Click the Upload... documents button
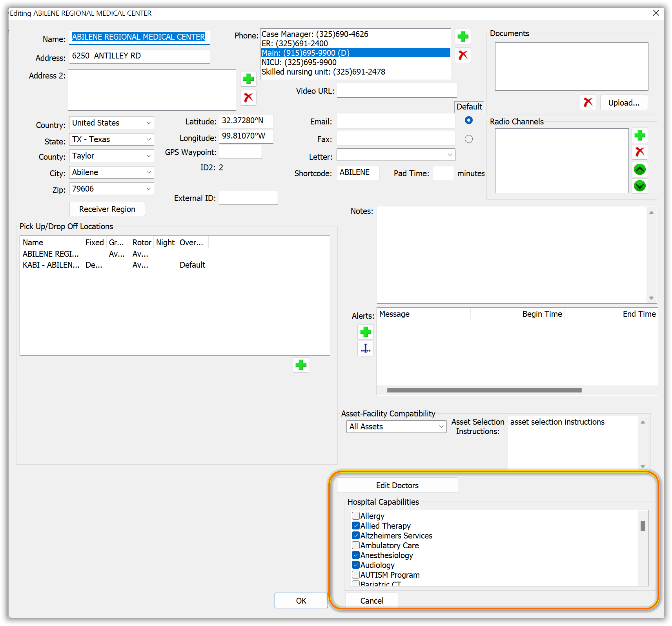672x626 pixels. 624,103
